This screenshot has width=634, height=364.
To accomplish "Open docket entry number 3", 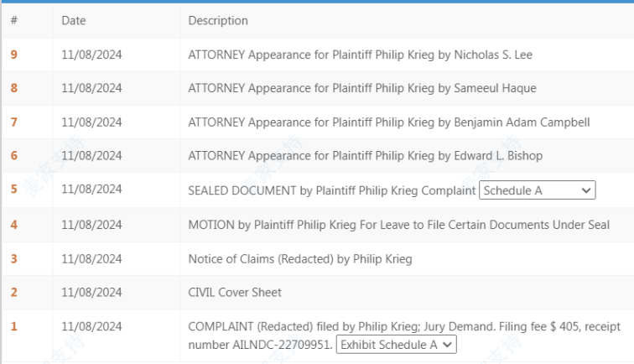I will (x=14, y=259).
